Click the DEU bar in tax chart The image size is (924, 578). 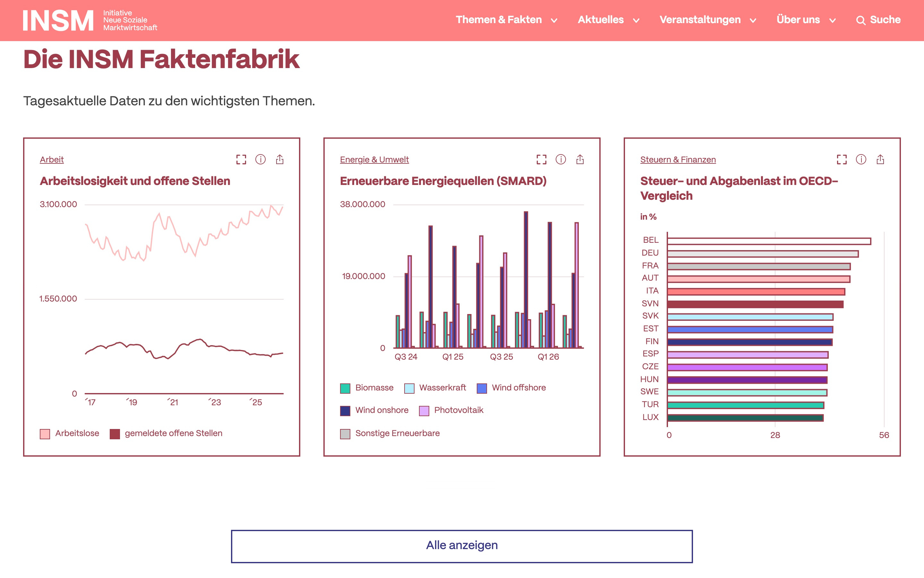[x=763, y=254]
